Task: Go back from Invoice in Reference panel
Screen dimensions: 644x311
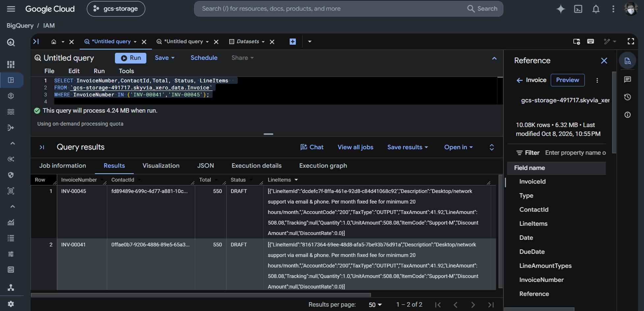Action: tap(519, 80)
